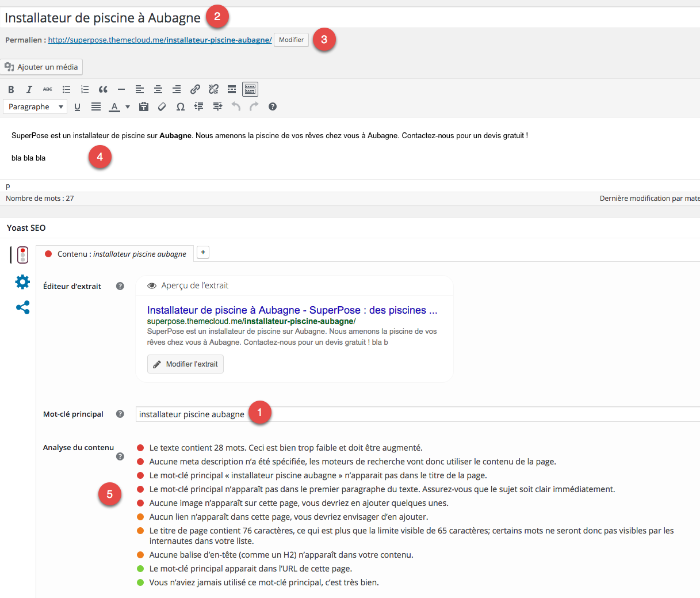Click 'Aucune image n'apparaît' analysis line

[299, 503]
